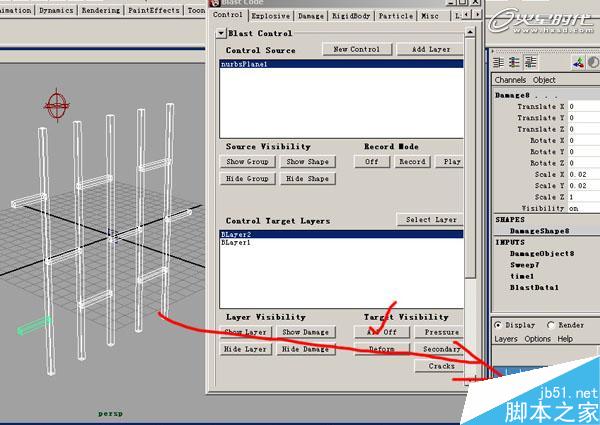Click the Hide Group button
Viewport: 600px width, 425px height.
(247, 179)
